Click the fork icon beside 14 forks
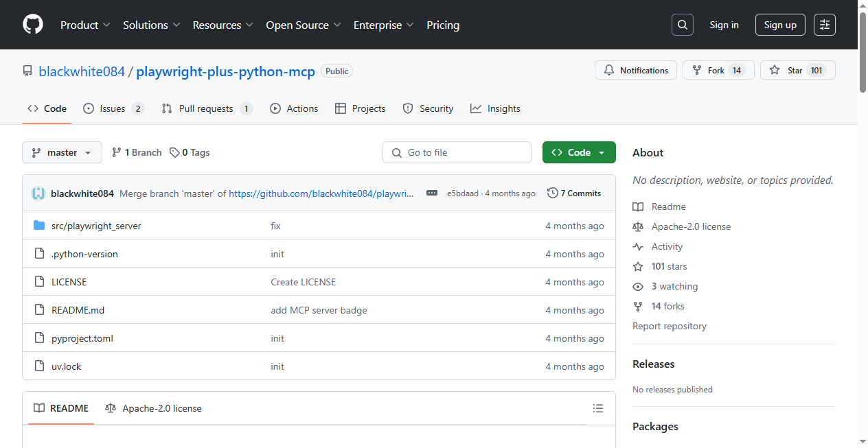 coord(638,306)
